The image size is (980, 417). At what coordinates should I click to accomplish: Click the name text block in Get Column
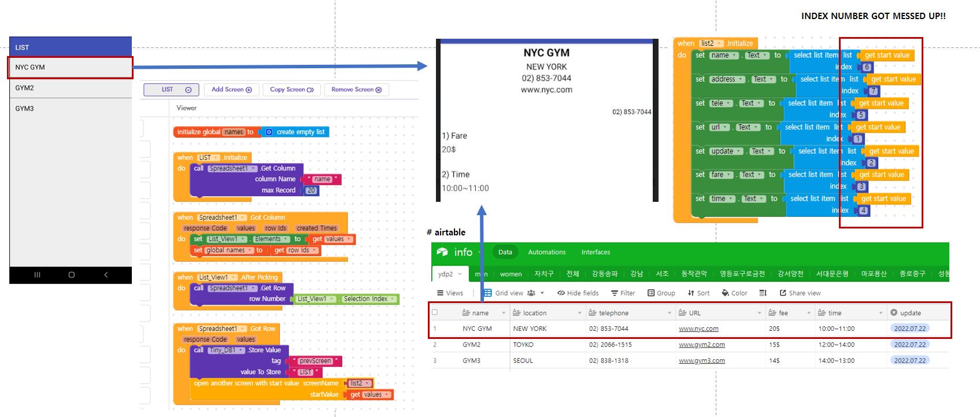(x=323, y=179)
